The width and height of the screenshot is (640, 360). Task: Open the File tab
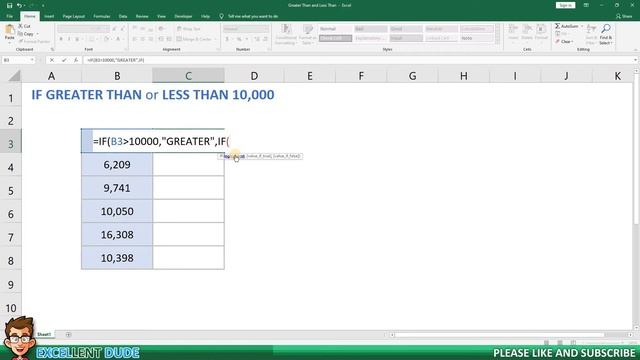click(x=10, y=16)
